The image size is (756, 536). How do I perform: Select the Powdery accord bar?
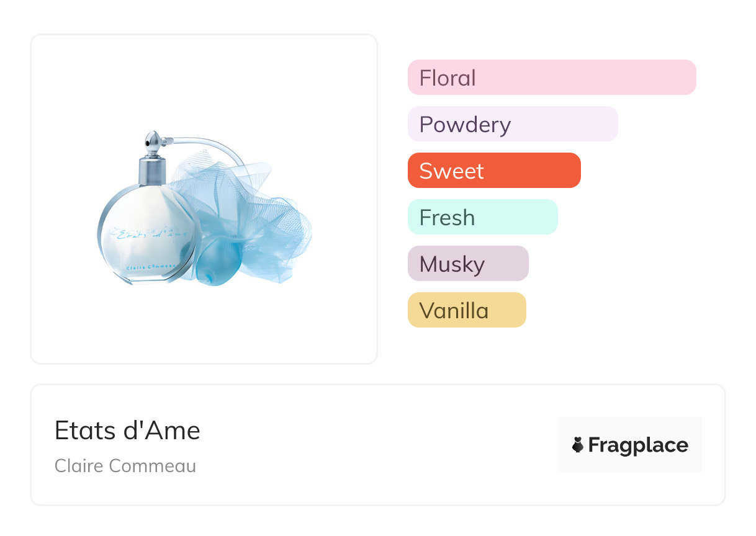click(512, 124)
